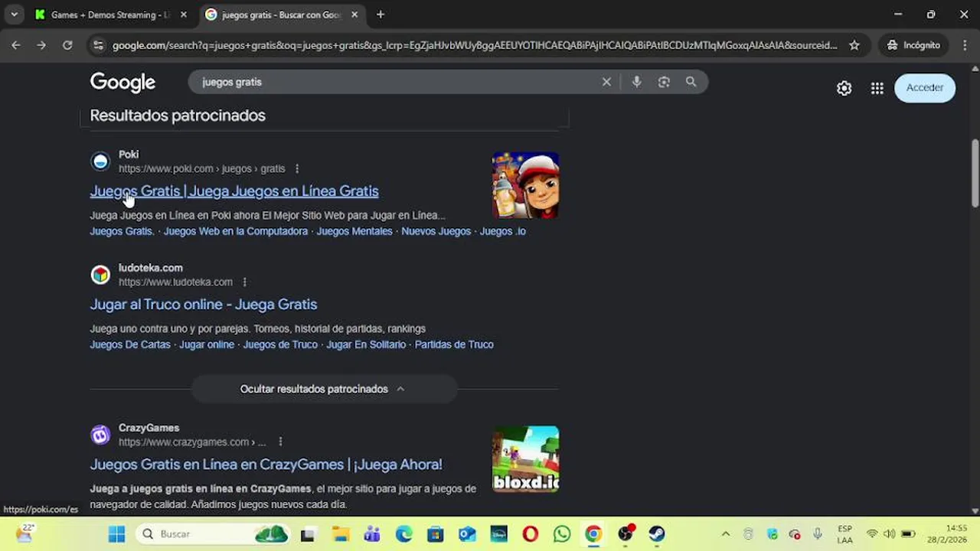Open the volume control in system tray
Screen dimensions: 980x551
pyautogui.click(x=889, y=534)
